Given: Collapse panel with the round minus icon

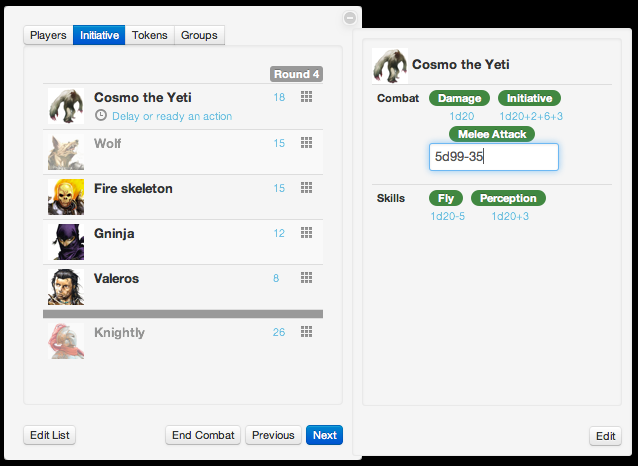Looking at the screenshot, I should [350, 18].
